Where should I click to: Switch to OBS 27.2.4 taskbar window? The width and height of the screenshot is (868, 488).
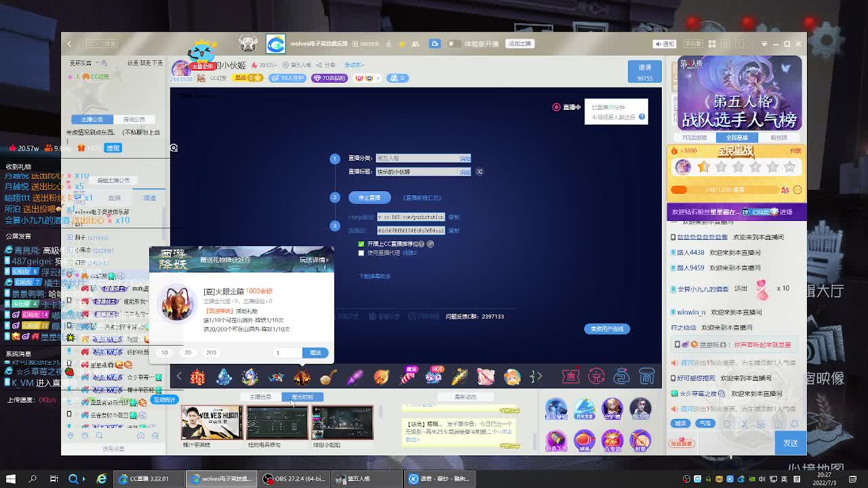pyautogui.click(x=295, y=479)
